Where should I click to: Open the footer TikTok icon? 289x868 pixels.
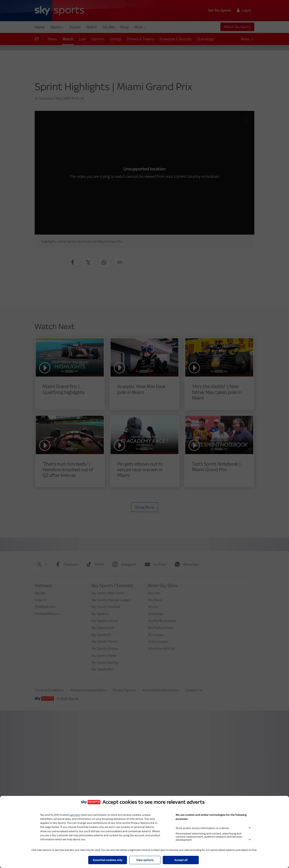coord(89,564)
